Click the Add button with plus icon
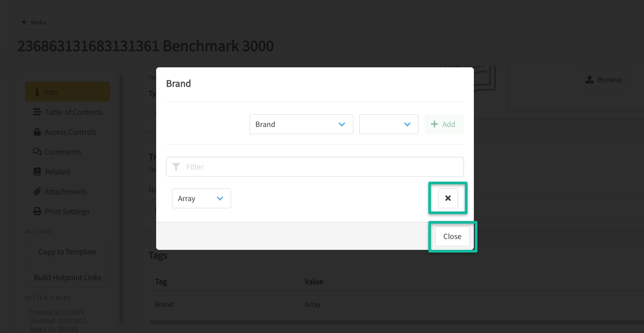The width and height of the screenshot is (644, 333). 444,124
